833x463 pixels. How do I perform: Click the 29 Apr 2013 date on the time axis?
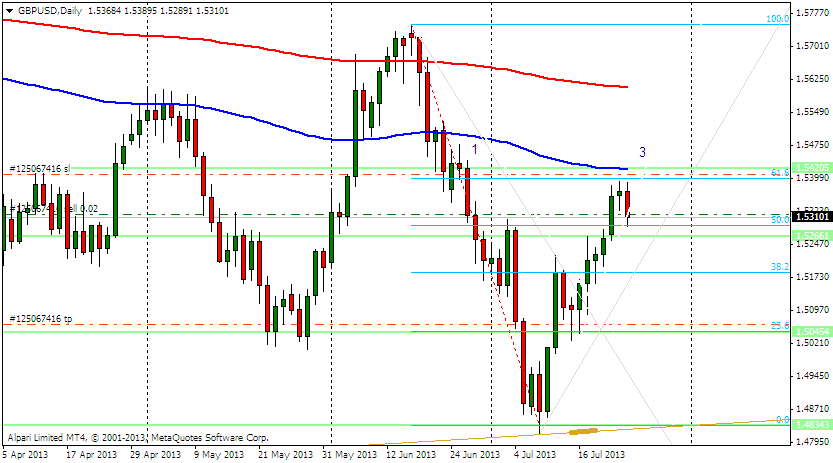click(155, 455)
